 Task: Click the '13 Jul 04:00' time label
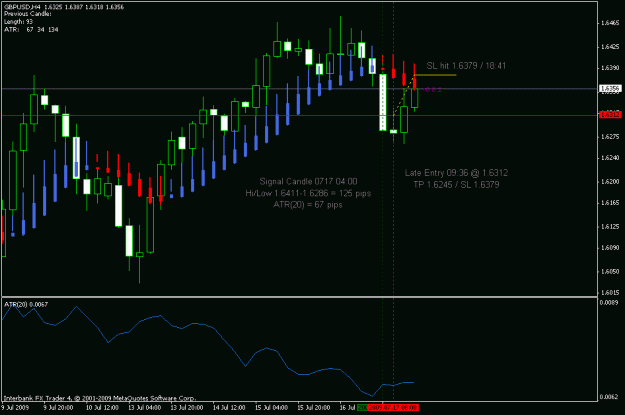click(x=144, y=407)
